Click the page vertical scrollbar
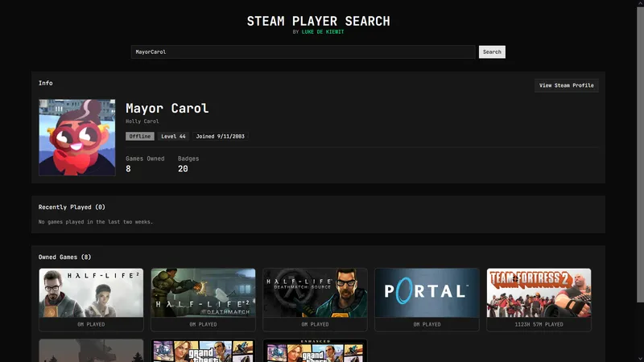Viewport: 644px width, 362px height. 640,154
